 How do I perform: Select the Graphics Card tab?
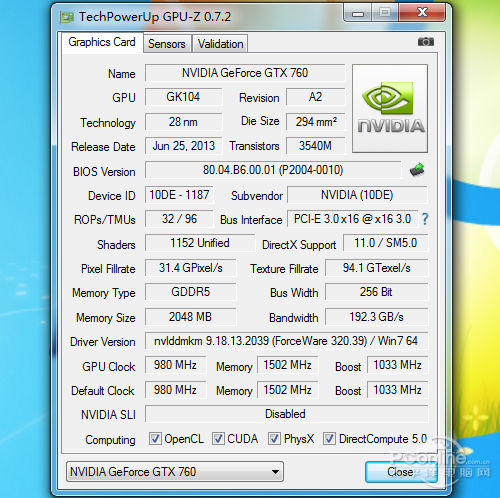tap(102, 42)
